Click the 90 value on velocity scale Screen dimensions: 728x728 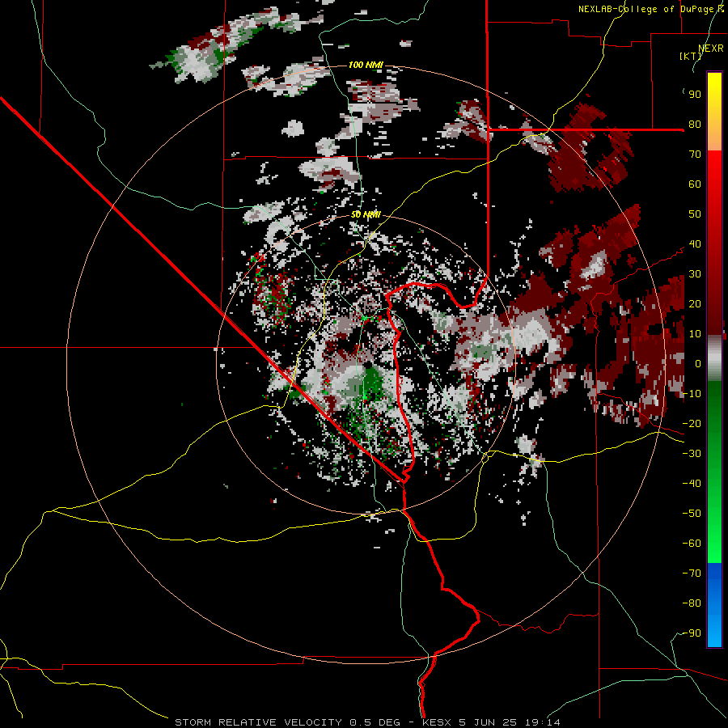point(695,95)
